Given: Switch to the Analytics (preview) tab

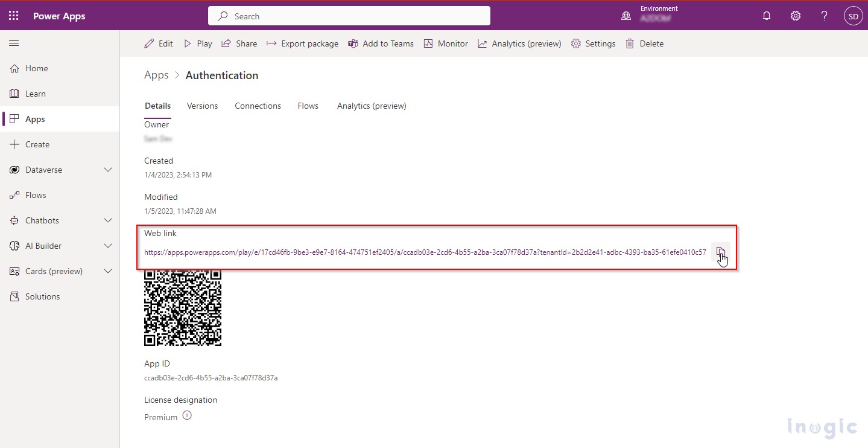Looking at the screenshot, I should click(x=372, y=106).
